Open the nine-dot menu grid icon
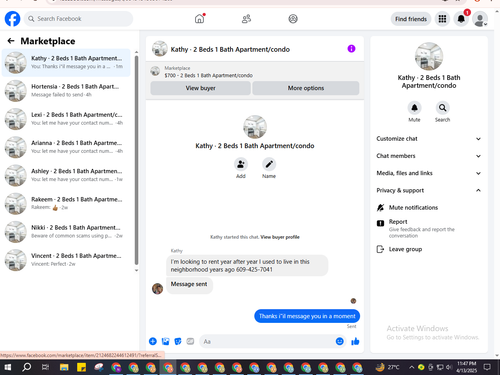Viewport: 500px width, 375px height. click(x=442, y=19)
